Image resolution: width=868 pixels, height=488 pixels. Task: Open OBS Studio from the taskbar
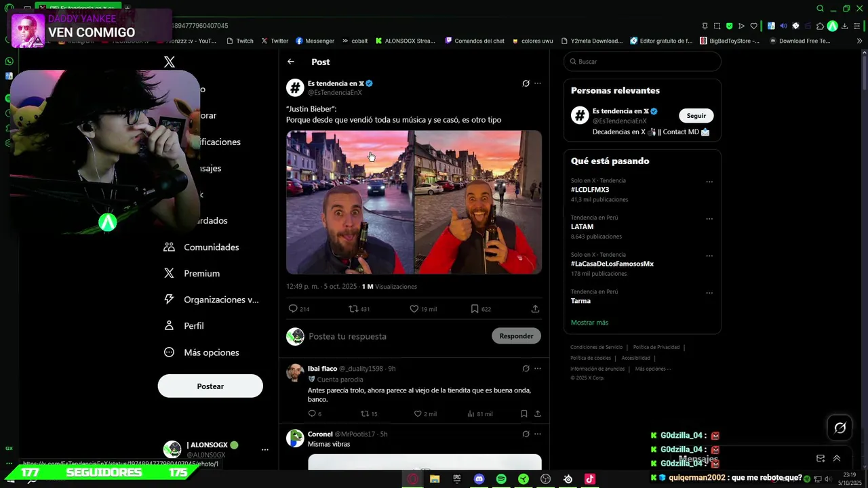(x=546, y=479)
